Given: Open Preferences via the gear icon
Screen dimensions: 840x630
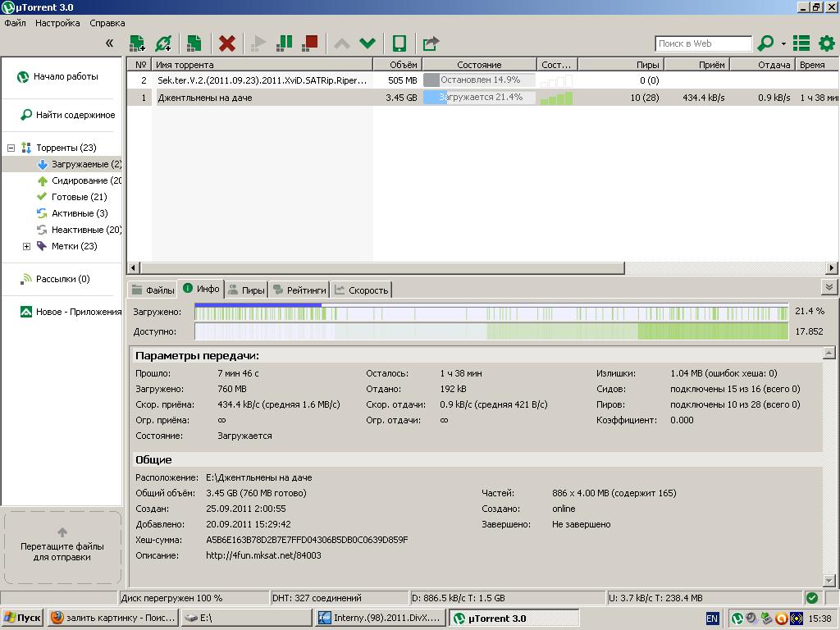Looking at the screenshot, I should 826,43.
